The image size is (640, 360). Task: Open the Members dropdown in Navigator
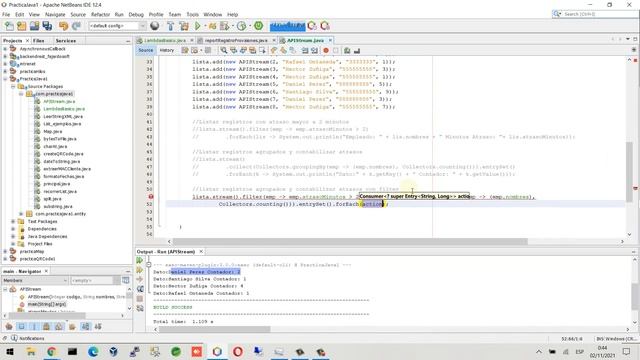(34, 280)
